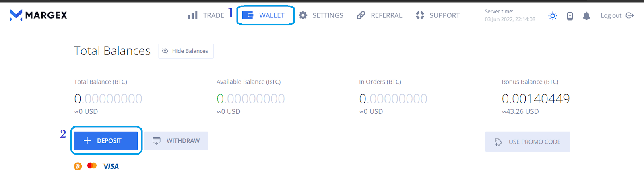Log out using the exit icon
Image resolution: width=644 pixels, height=178 pixels.
tap(630, 15)
